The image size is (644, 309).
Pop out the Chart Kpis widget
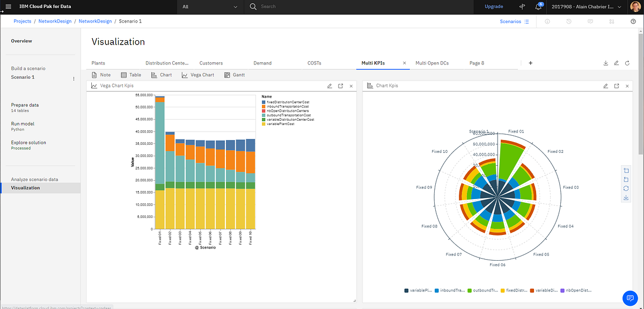(617, 86)
